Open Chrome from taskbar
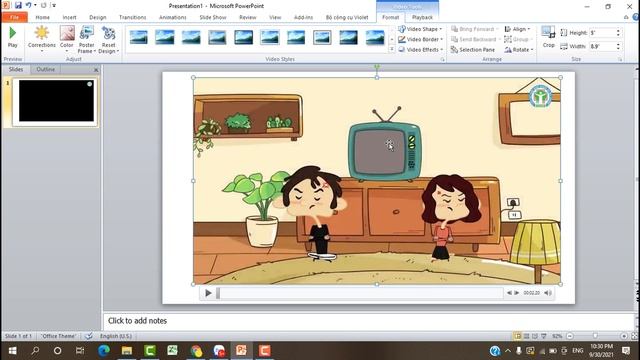 (196, 351)
